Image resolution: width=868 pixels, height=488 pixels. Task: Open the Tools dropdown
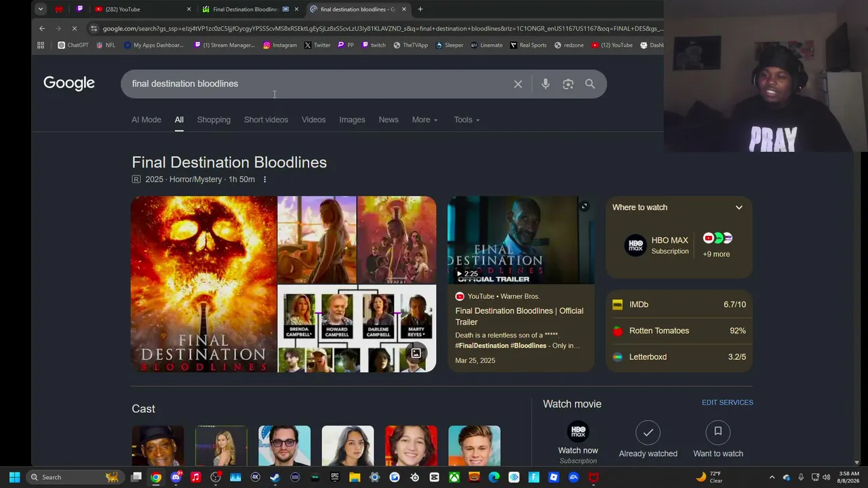coord(467,120)
